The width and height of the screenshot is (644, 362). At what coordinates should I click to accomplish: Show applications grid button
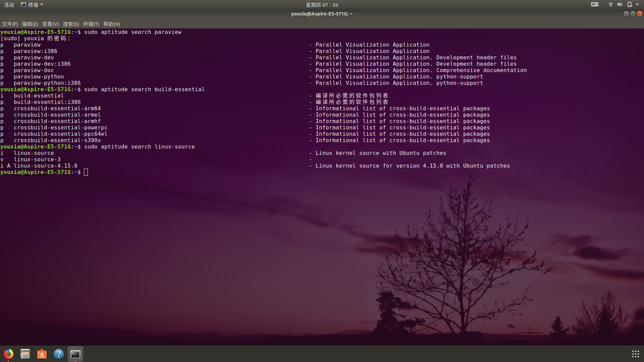(x=635, y=354)
